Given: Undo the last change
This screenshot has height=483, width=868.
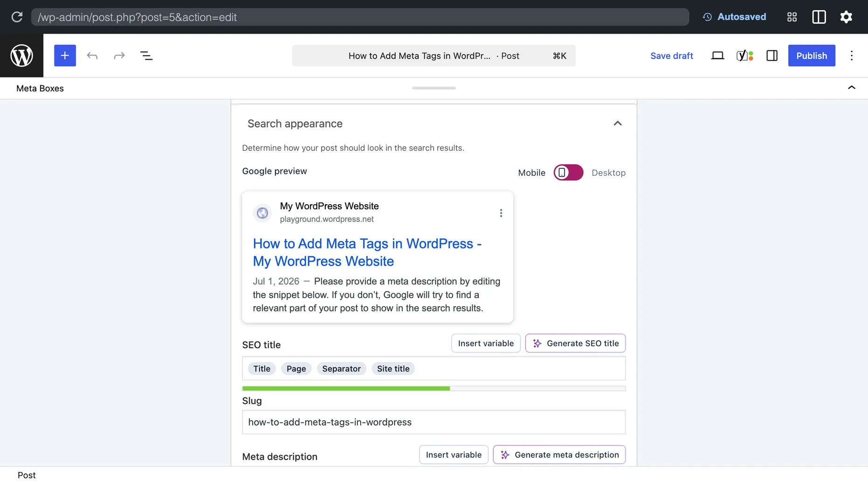Looking at the screenshot, I should coord(92,55).
